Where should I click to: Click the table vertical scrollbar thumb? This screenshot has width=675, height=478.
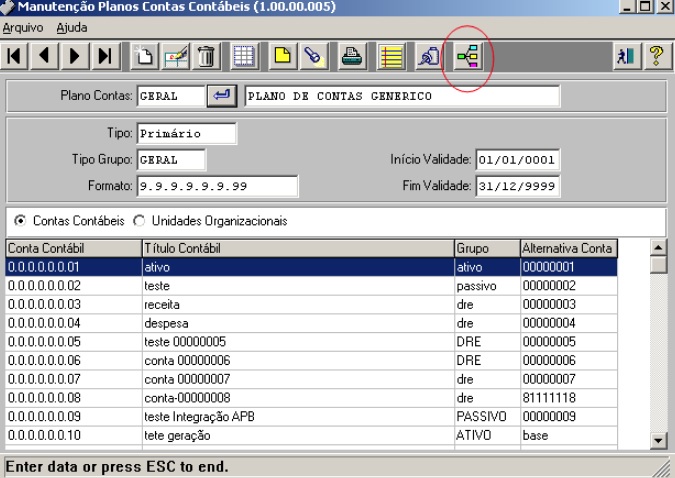(658, 264)
